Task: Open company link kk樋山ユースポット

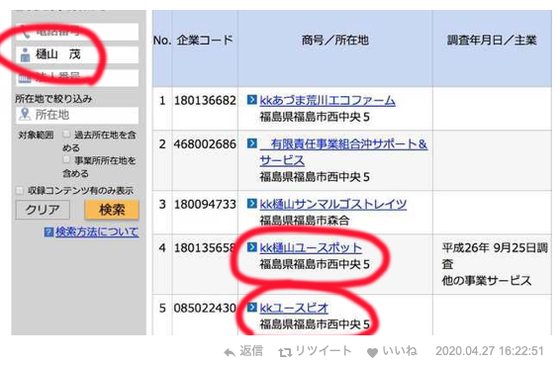Action: [311, 248]
